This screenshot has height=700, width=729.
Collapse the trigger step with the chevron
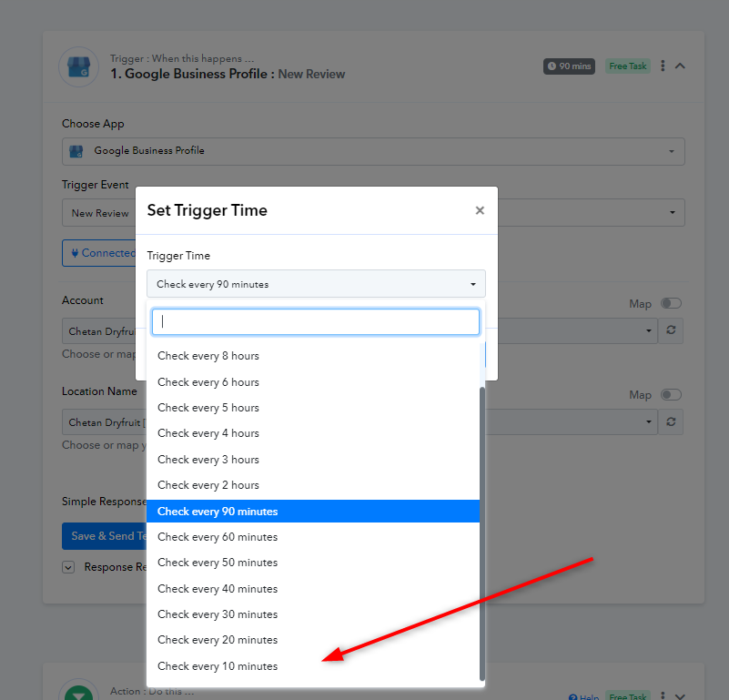[680, 66]
